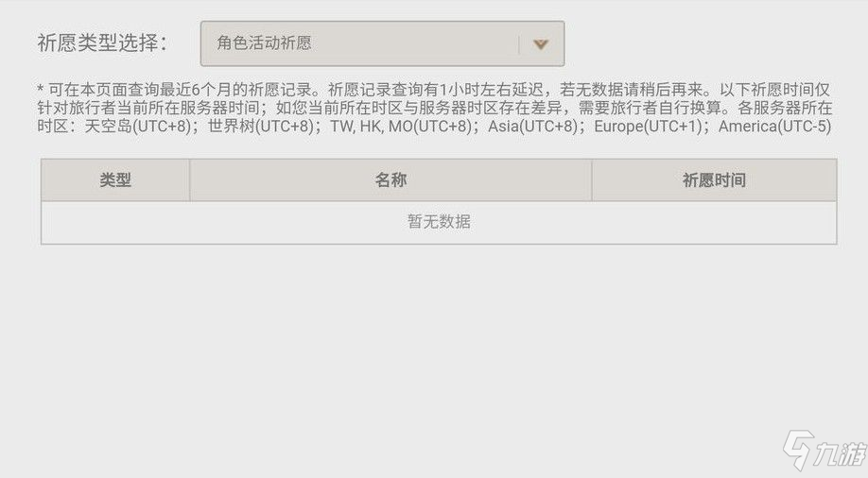Select the 类型 column header
This screenshot has height=478, width=868.
click(115, 179)
